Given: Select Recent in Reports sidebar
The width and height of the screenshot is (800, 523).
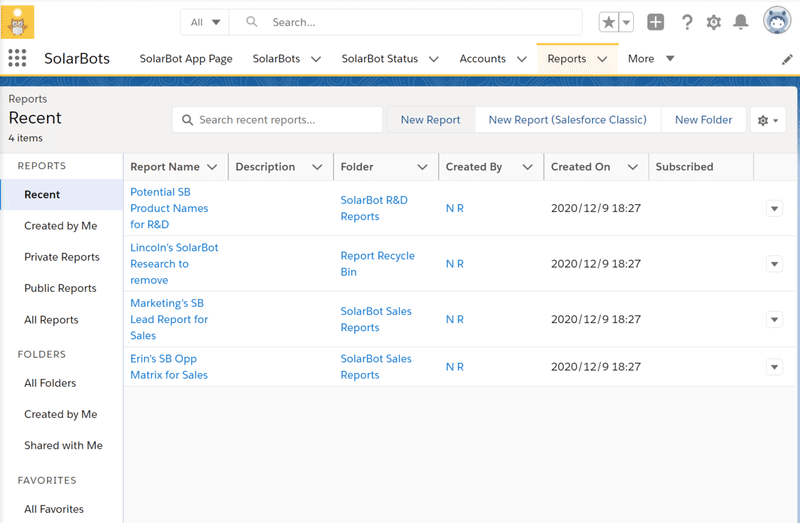Looking at the screenshot, I should [62, 194].
